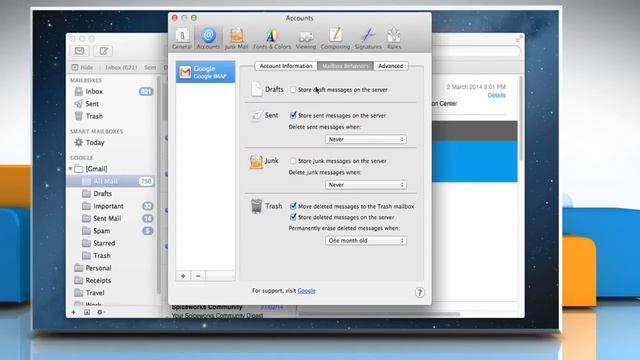The width and height of the screenshot is (640, 360).
Task: Open Delete sent messages when dropdown
Action: [366, 139]
